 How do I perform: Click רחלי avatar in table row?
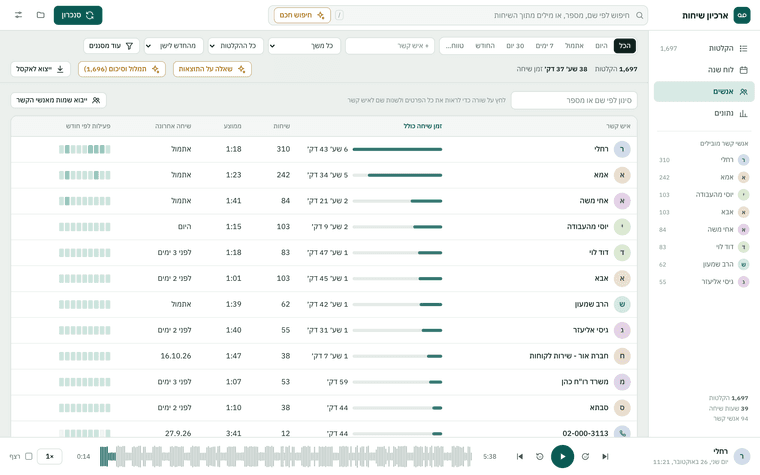622,149
